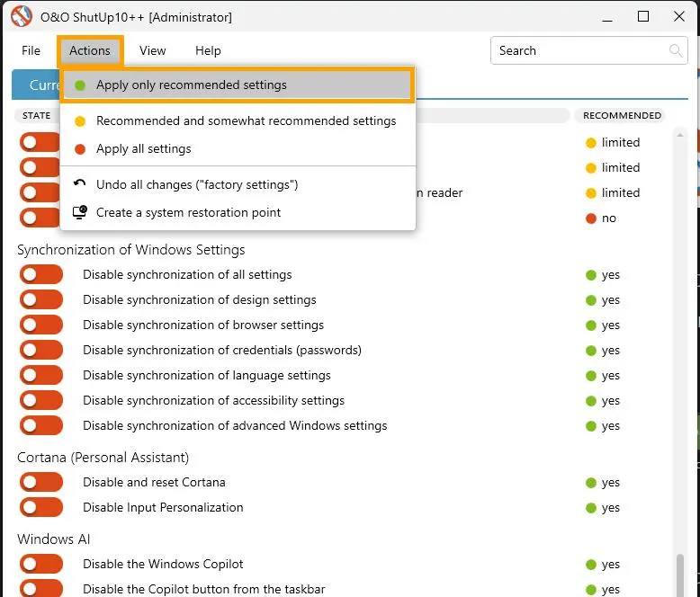Toggle Disable synchronization of credentials (passwords)

(x=41, y=350)
